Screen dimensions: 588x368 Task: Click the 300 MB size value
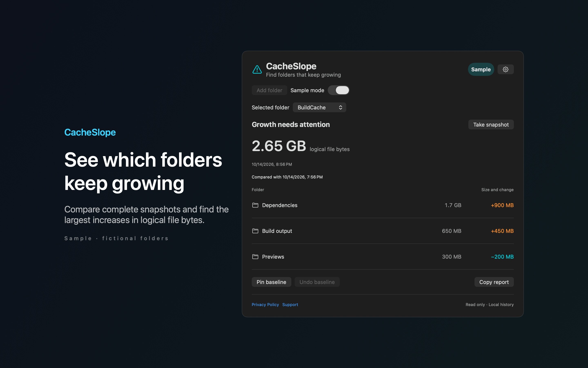point(451,257)
